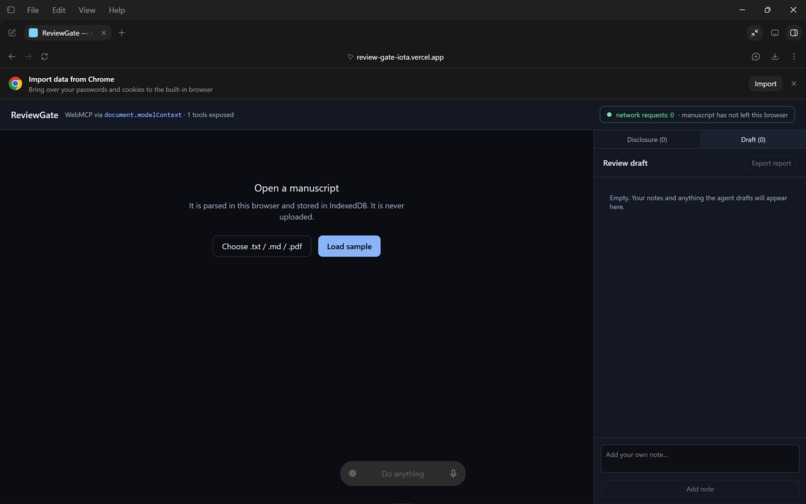
Task: Switch to the Disclosure (0) tab
Action: click(x=647, y=139)
